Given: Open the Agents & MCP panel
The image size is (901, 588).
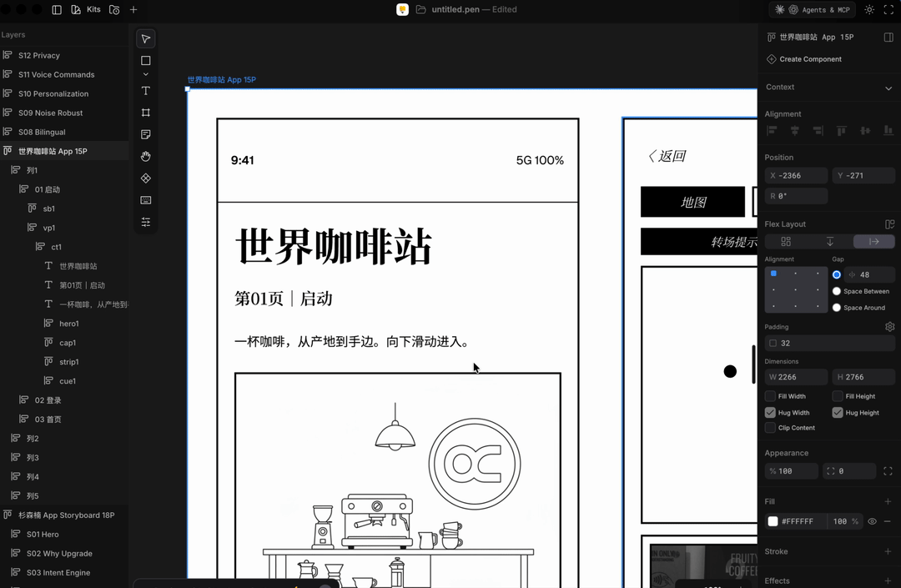Looking at the screenshot, I should click(811, 9).
